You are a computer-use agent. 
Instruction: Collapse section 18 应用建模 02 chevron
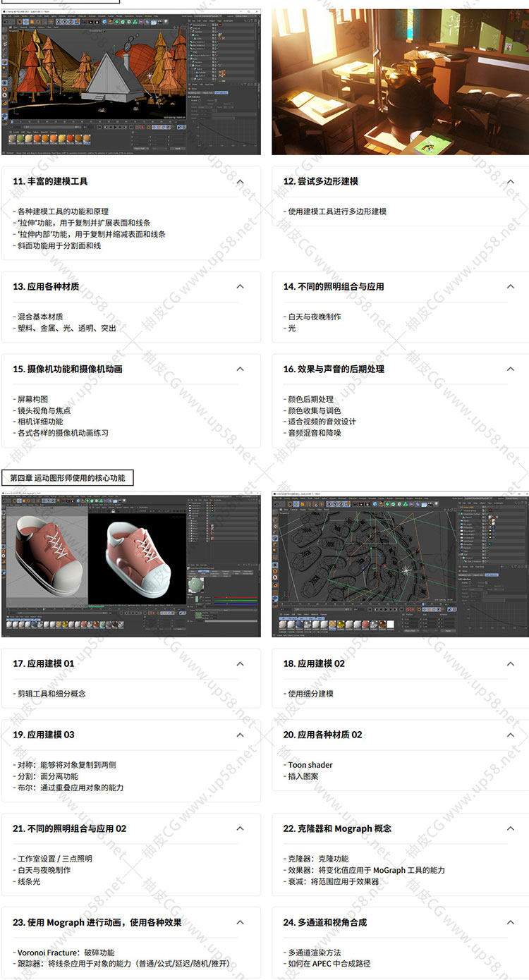pyautogui.click(x=511, y=664)
